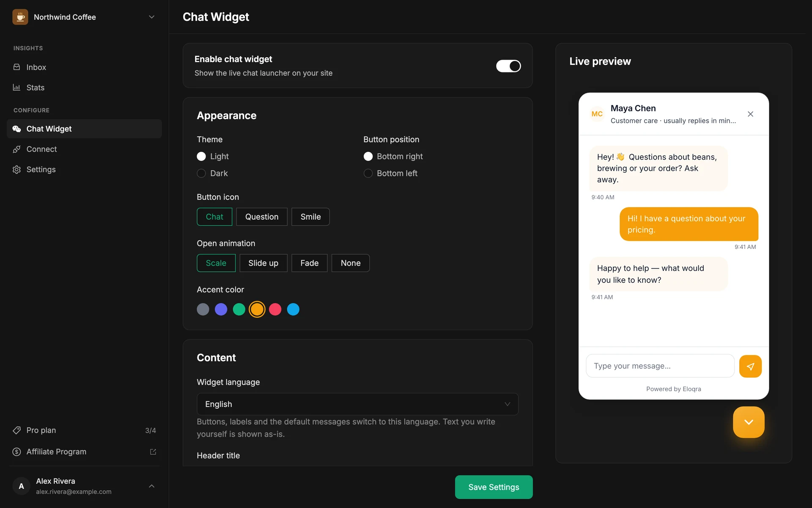Close the Maya Chen chat preview
The image size is (812, 508).
[750, 114]
